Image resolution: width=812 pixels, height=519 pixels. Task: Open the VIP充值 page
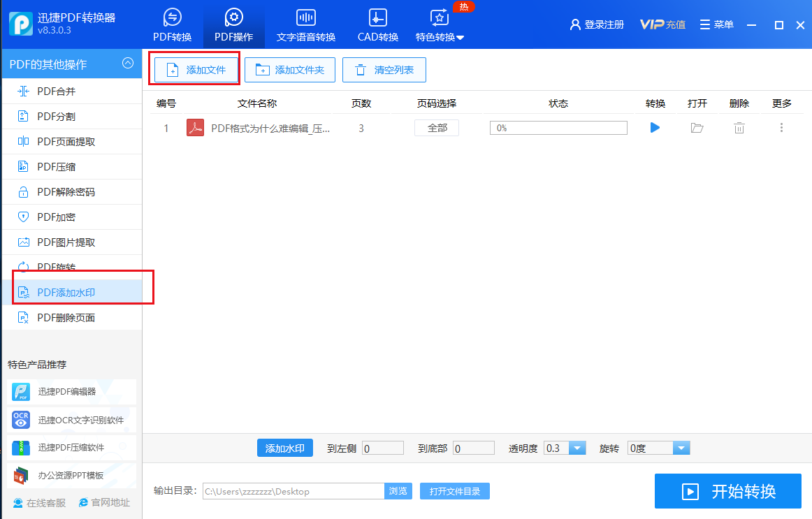click(x=662, y=24)
